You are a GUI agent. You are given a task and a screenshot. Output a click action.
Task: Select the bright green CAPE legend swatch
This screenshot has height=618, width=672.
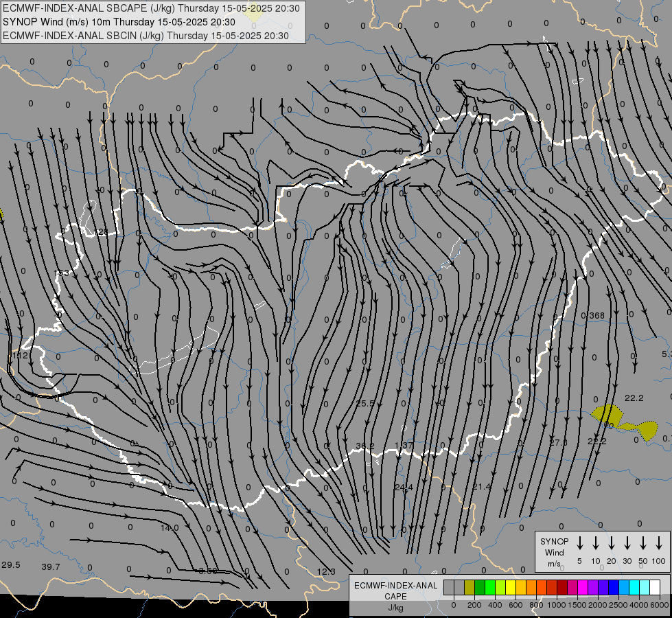pyautogui.click(x=490, y=588)
